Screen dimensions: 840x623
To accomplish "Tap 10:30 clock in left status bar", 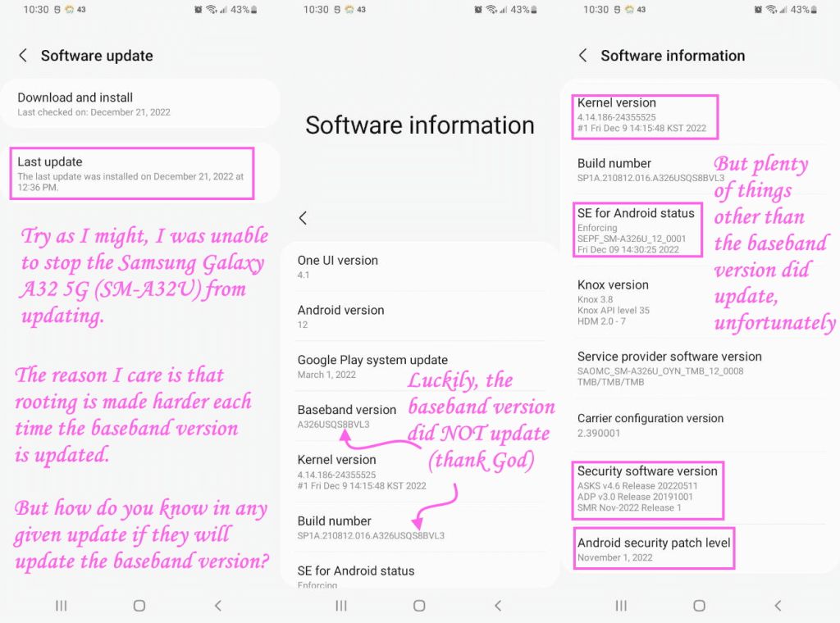I will 36,10.
